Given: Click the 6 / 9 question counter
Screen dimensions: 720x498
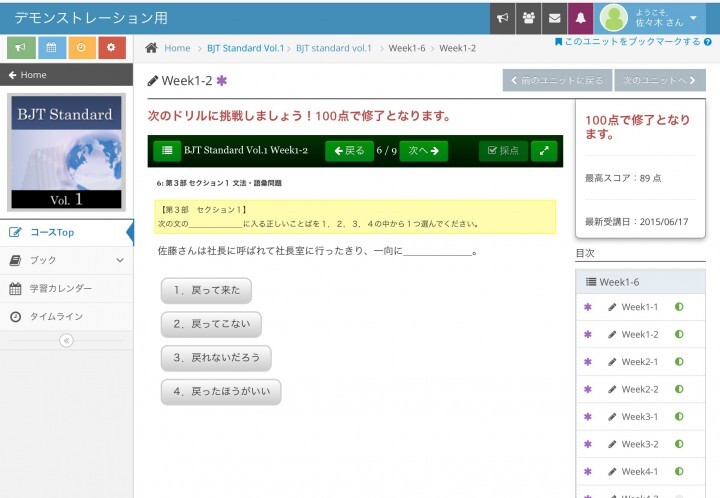Looking at the screenshot, I should tap(387, 151).
